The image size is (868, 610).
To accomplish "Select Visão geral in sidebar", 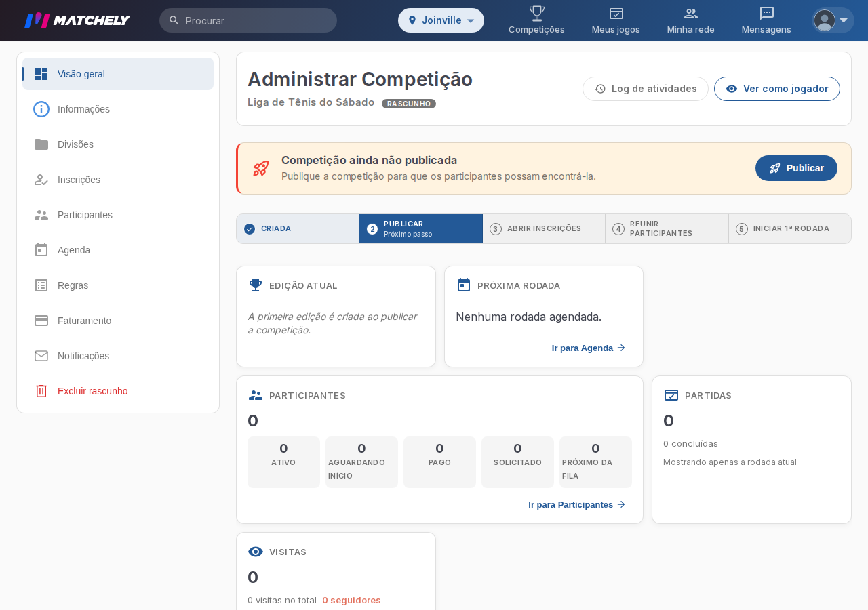I will (118, 74).
